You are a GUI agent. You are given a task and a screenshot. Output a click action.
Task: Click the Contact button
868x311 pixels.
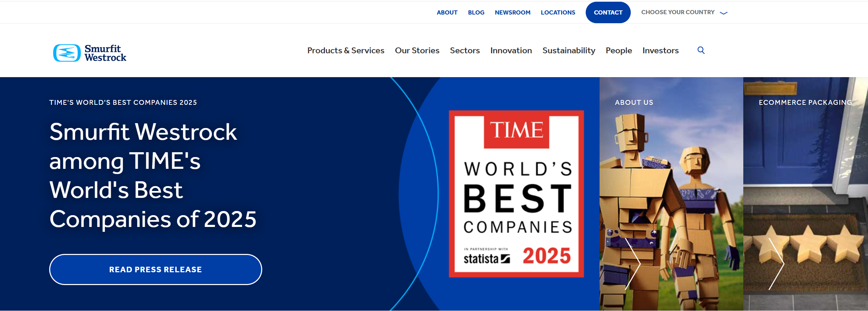click(608, 12)
